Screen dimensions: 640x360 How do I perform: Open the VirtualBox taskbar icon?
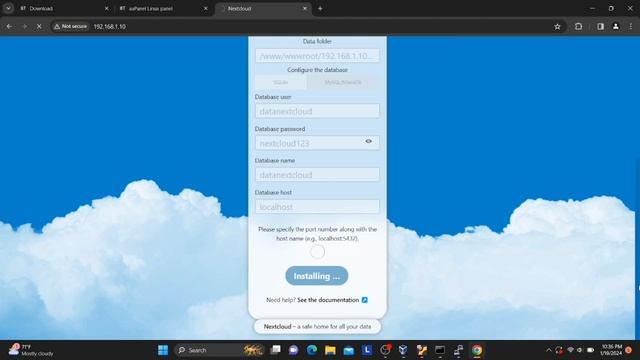pyautogui.click(x=403, y=350)
